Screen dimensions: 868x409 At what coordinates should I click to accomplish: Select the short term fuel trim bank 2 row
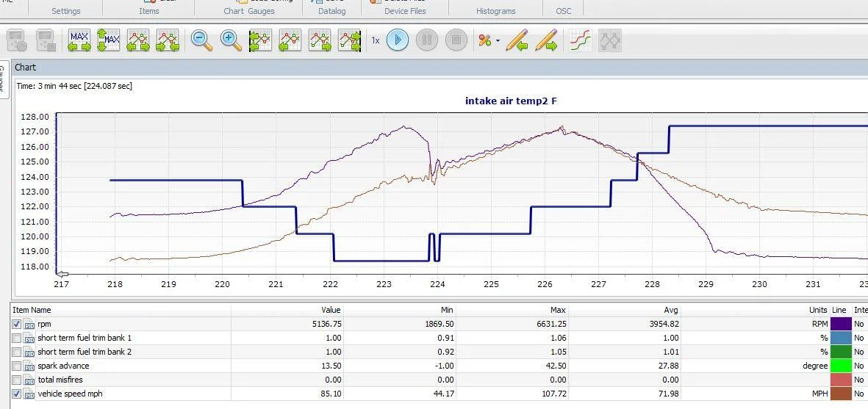point(85,352)
